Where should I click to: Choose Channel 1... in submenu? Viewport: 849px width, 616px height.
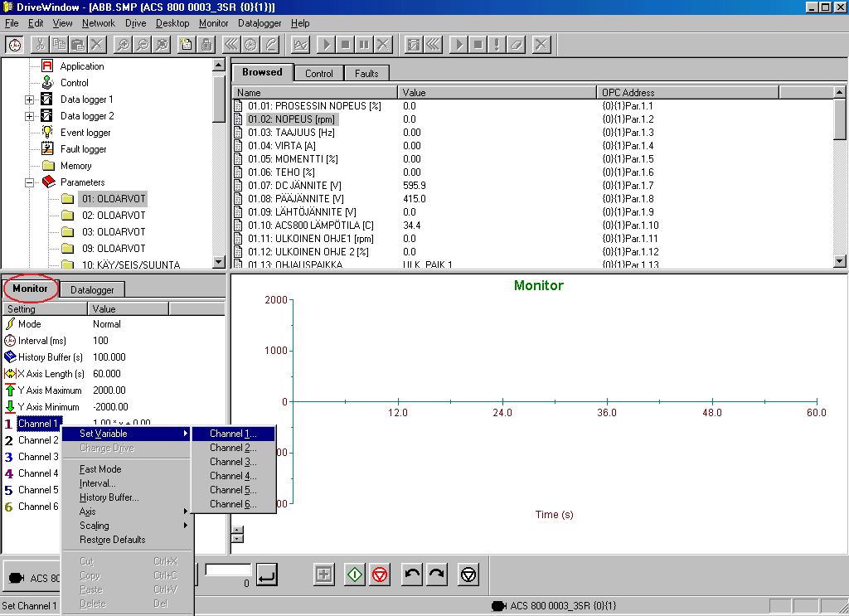coord(233,434)
